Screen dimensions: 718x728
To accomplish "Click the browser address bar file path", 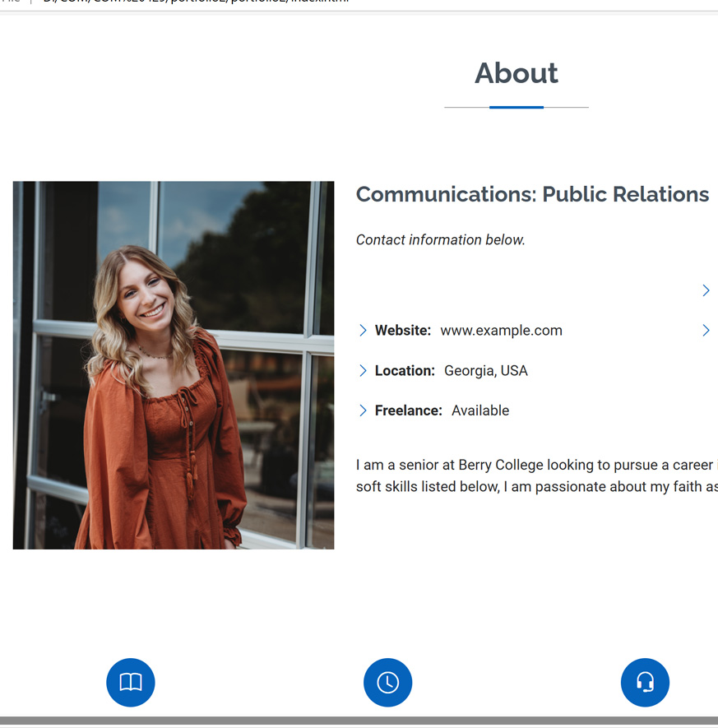I will click(x=197, y=2).
